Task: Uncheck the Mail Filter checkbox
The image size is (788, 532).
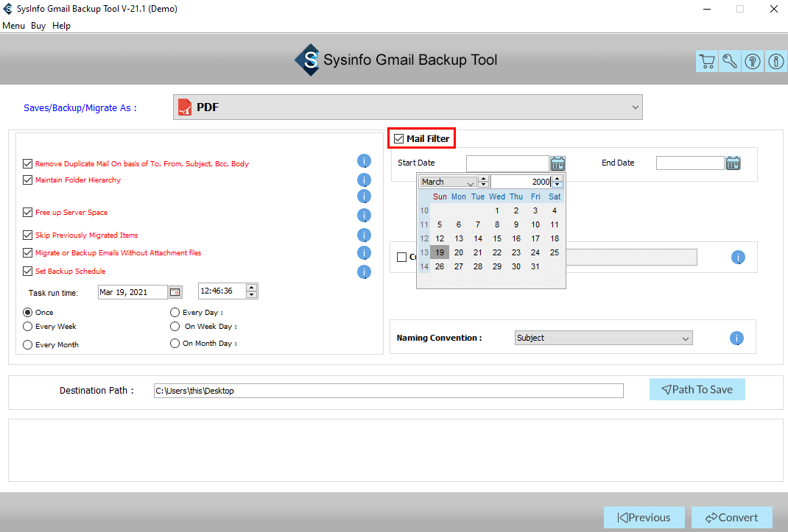Action: [399, 138]
